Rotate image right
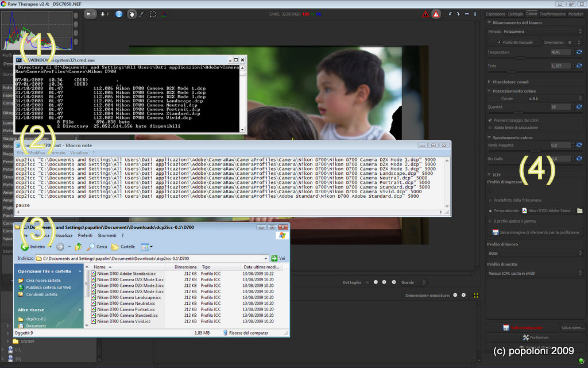This screenshot has height=368, width=588. [458, 14]
